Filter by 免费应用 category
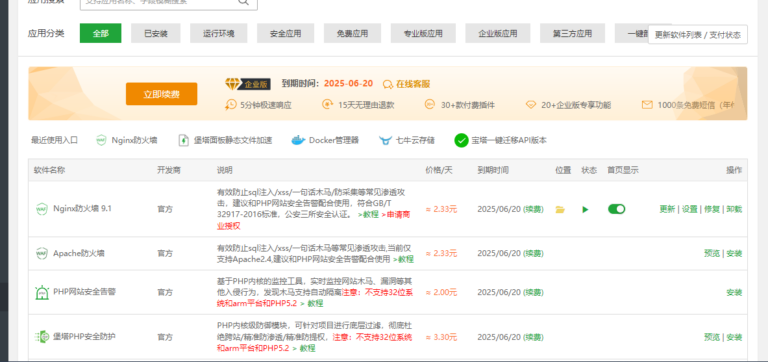768x362 pixels. [x=352, y=33]
